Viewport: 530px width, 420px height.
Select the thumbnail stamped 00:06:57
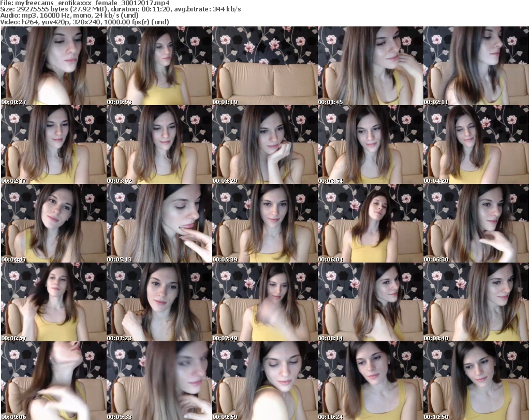click(54, 302)
